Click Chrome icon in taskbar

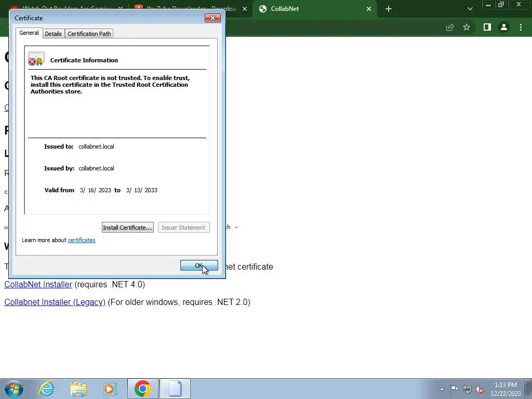click(x=142, y=389)
